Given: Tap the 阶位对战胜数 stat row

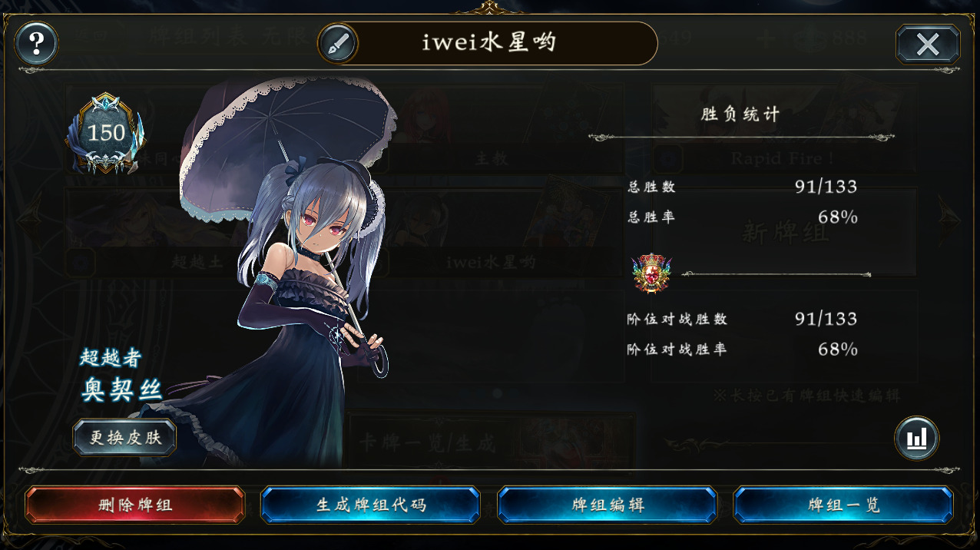Looking at the screenshot, I should [x=742, y=319].
